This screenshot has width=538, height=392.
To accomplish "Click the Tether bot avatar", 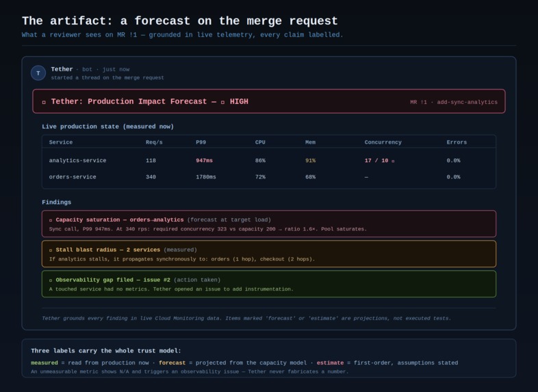I will (38, 73).
